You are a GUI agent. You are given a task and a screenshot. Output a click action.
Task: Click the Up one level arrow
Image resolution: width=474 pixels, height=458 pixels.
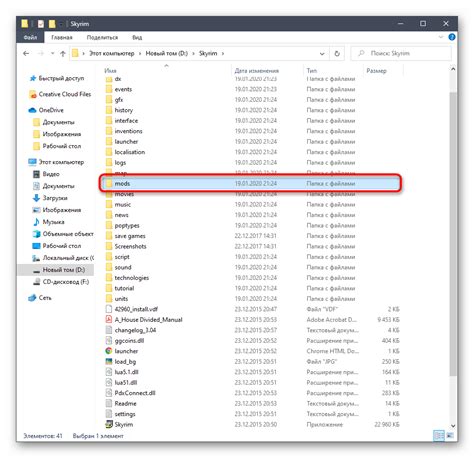(62, 53)
